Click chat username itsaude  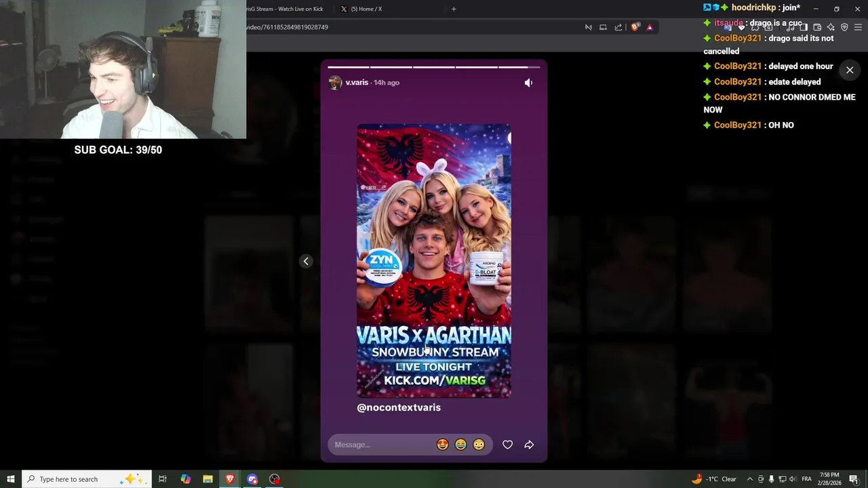coord(728,23)
